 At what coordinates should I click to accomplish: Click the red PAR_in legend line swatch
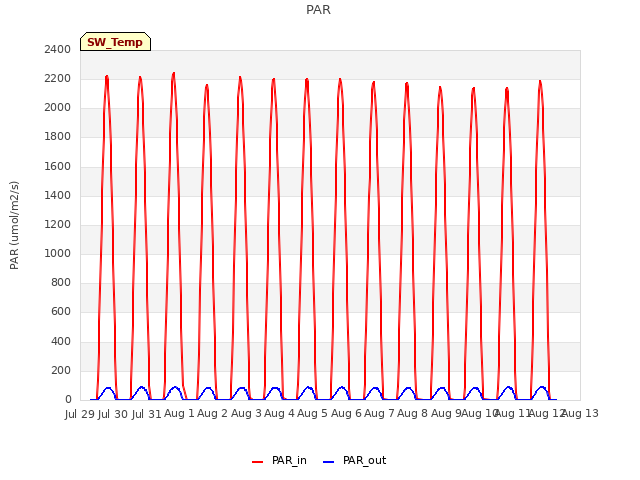point(258,462)
